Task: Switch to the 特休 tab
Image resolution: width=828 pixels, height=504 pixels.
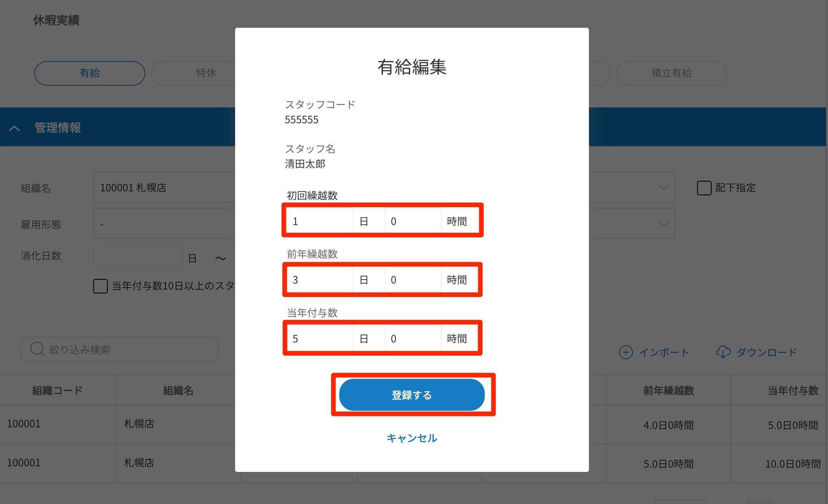Action: point(206,73)
